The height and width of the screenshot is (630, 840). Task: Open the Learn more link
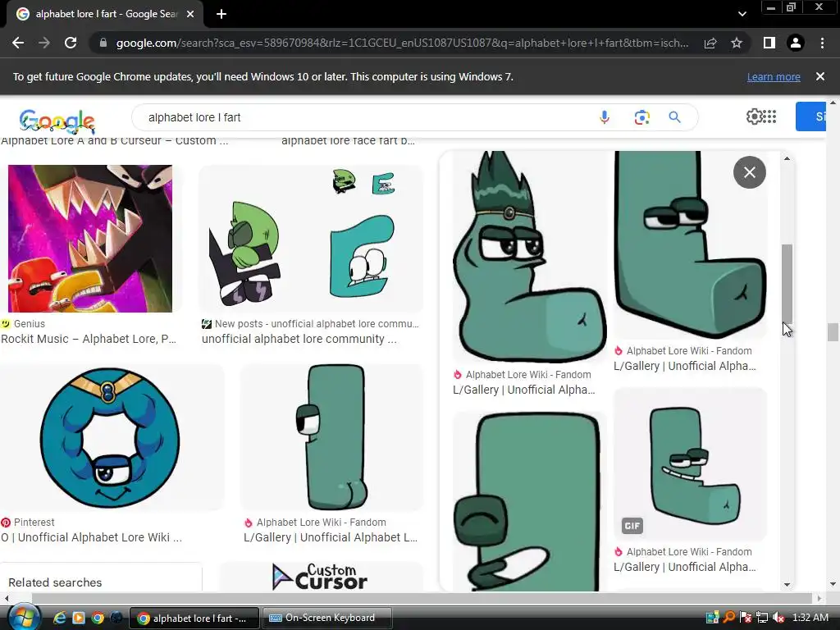[774, 76]
